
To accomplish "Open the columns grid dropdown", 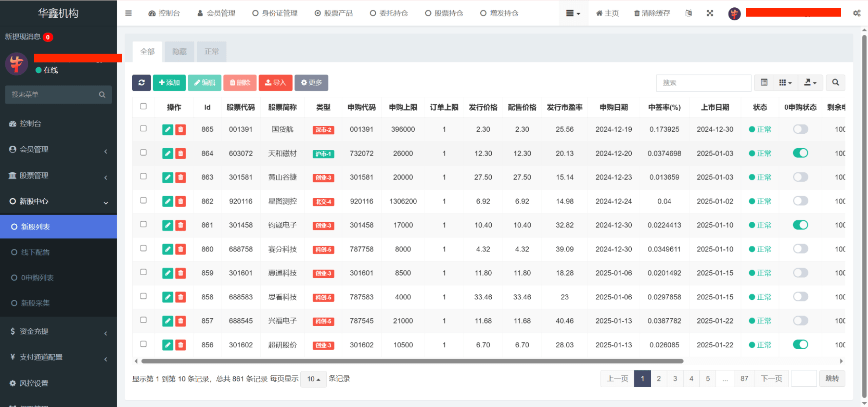I will point(785,82).
